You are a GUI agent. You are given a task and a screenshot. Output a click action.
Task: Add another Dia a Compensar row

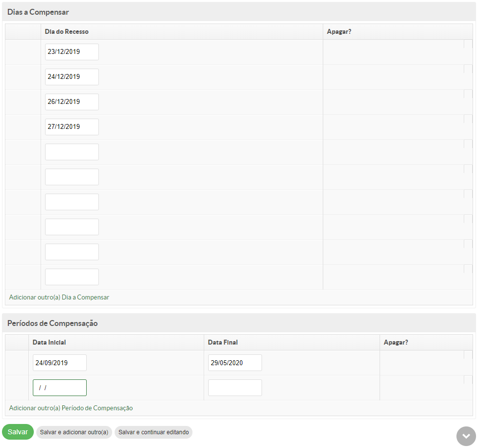tap(59, 297)
